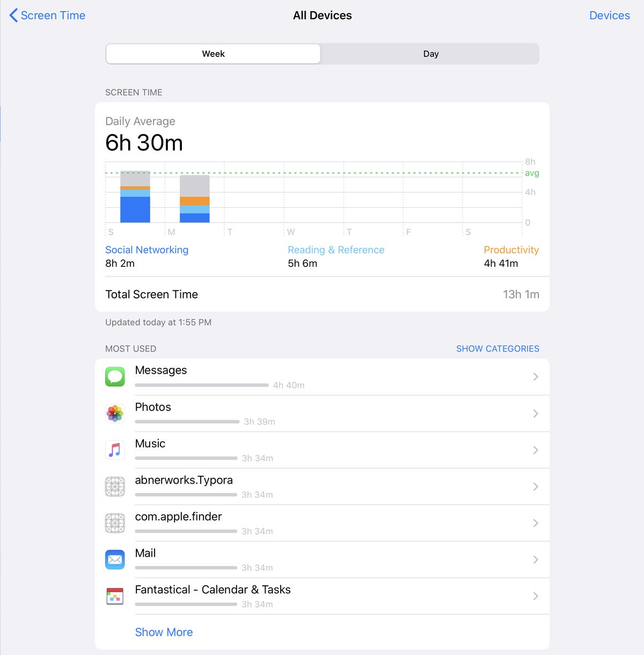Tap the Fantastical calendar icon

(x=115, y=595)
